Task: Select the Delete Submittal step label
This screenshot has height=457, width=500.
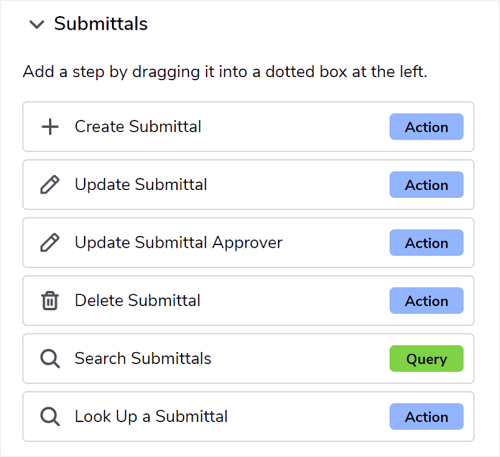Action: tap(138, 301)
